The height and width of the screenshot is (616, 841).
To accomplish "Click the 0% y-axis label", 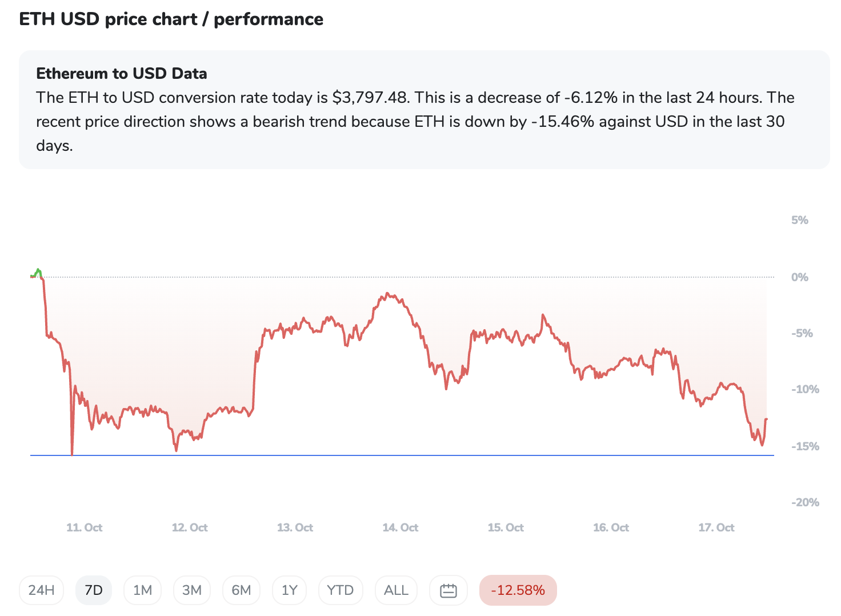I will tap(799, 277).
